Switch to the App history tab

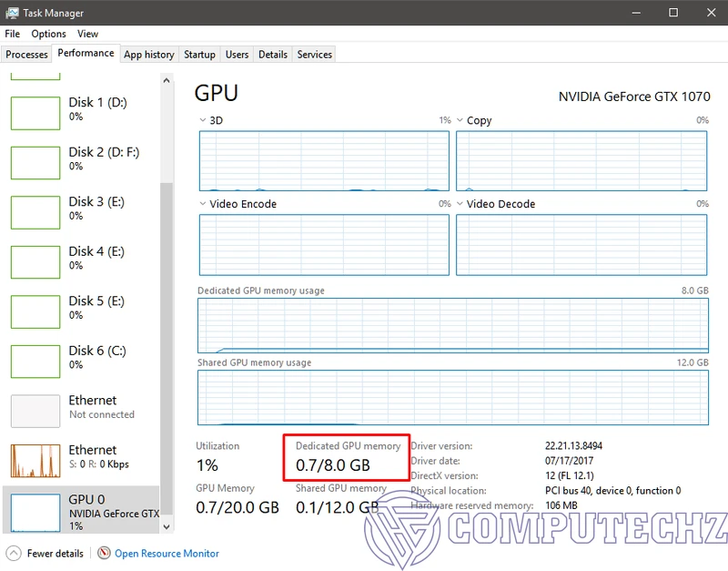coord(149,55)
